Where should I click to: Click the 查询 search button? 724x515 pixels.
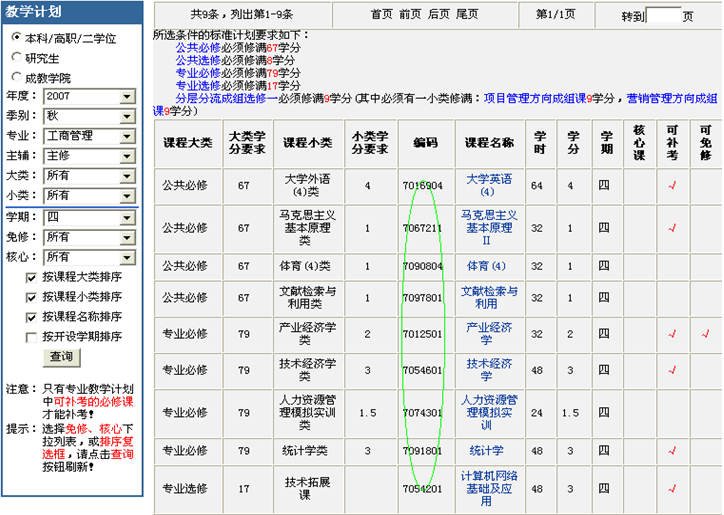click(60, 357)
